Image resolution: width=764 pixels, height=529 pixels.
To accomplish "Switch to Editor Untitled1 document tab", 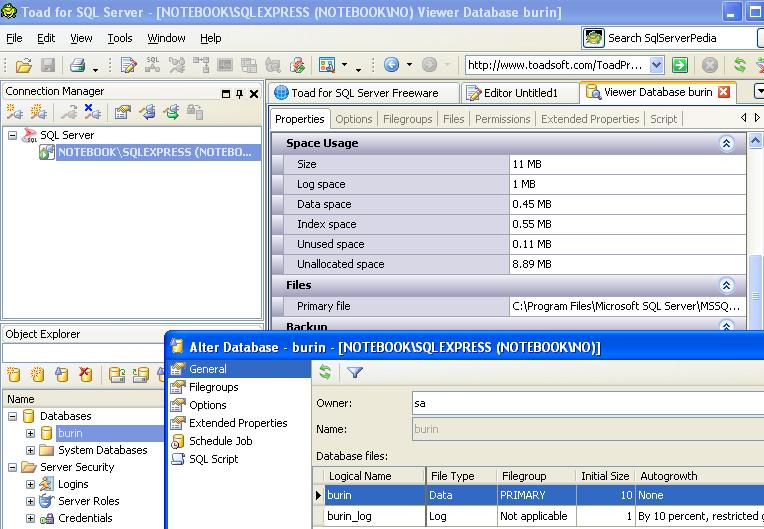I will [522, 92].
